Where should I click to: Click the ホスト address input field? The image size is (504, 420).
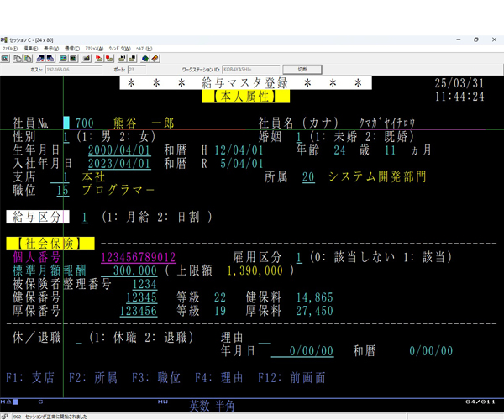tap(73, 69)
